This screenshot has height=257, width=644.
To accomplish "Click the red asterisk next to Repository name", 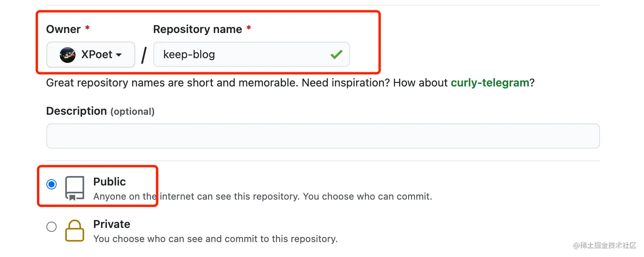I will coord(248,28).
